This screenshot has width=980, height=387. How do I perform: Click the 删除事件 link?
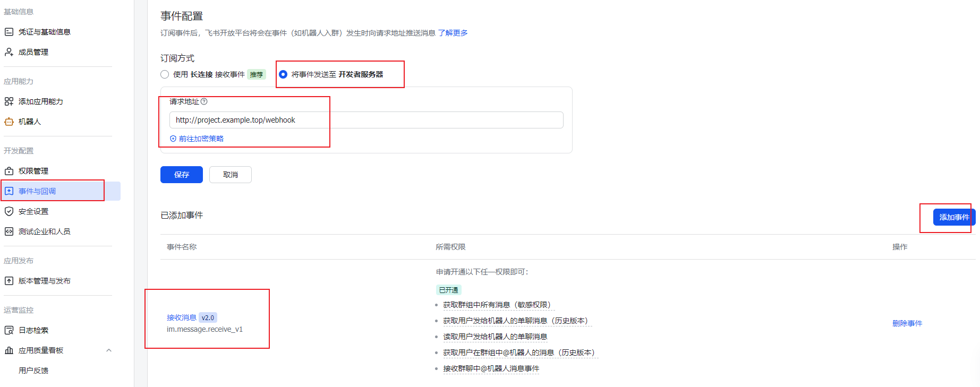click(x=907, y=323)
